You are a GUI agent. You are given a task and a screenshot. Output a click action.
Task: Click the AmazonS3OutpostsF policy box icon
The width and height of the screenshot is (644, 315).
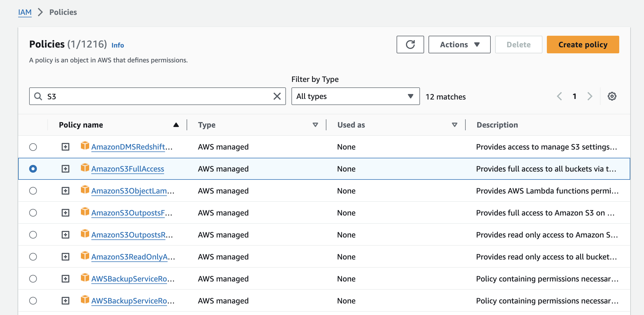click(x=85, y=211)
